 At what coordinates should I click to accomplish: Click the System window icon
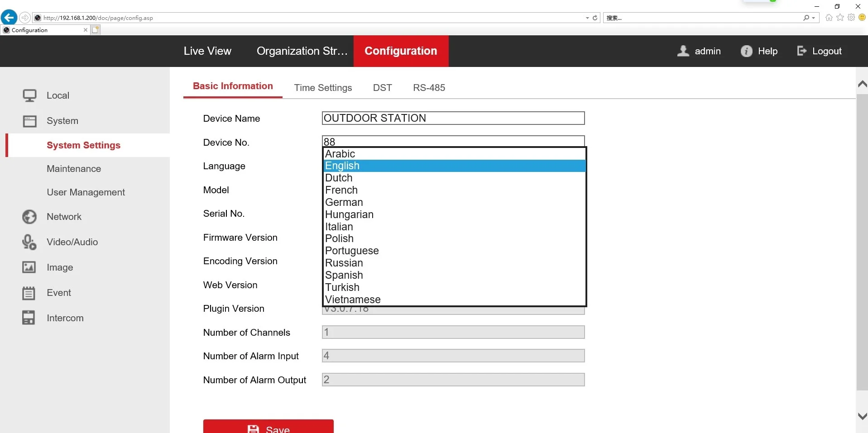pyautogui.click(x=29, y=121)
